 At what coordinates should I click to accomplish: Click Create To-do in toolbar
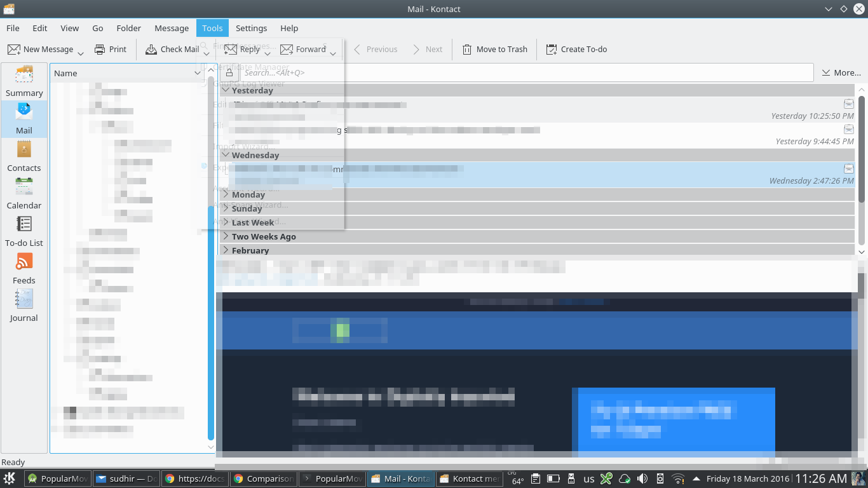pyautogui.click(x=576, y=49)
